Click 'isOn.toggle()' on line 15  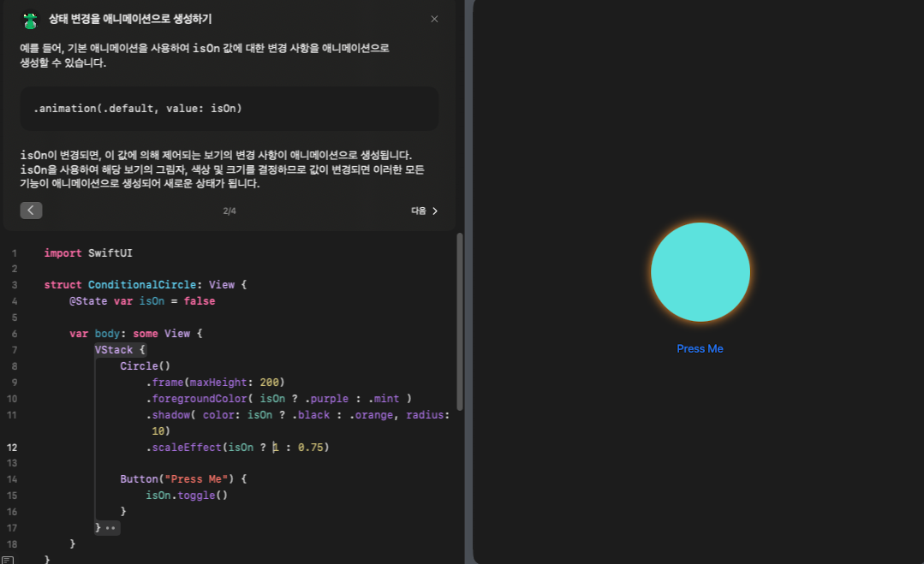187,496
